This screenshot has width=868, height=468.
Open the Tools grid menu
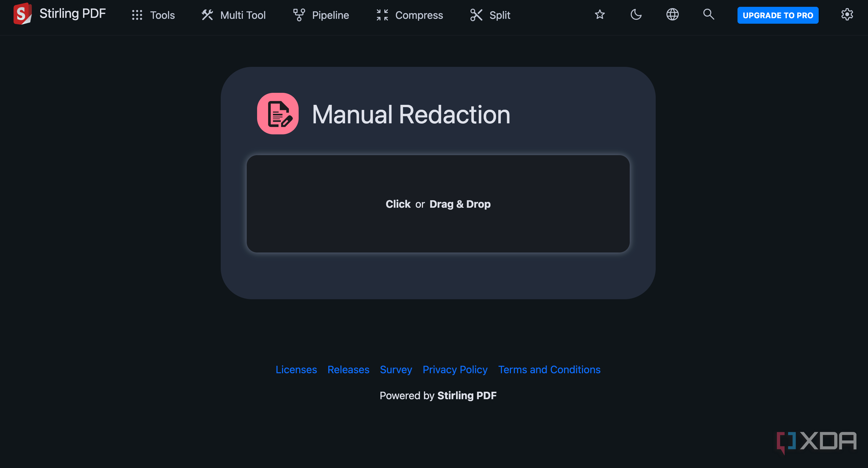(x=153, y=15)
